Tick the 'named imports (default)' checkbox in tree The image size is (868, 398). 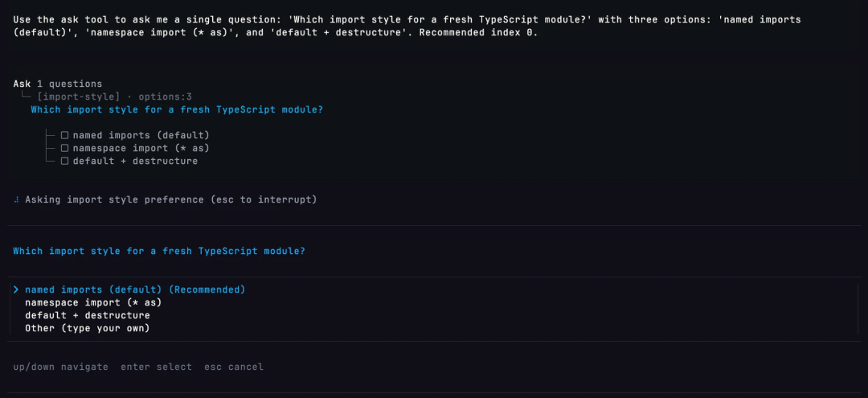(x=64, y=135)
